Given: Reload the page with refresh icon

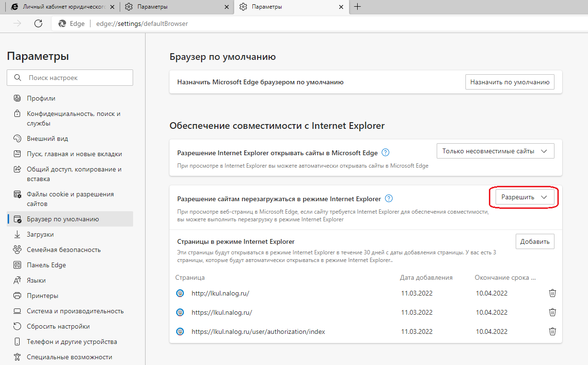Looking at the screenshot, I should (x=39, y=23).
